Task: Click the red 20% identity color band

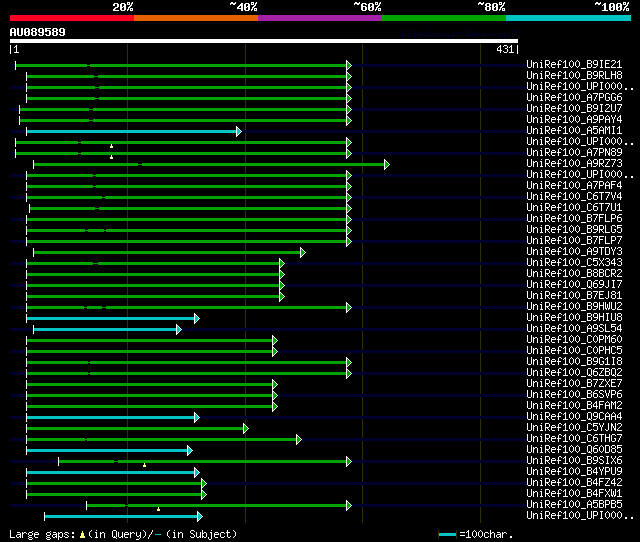Action: pos(72,18)
